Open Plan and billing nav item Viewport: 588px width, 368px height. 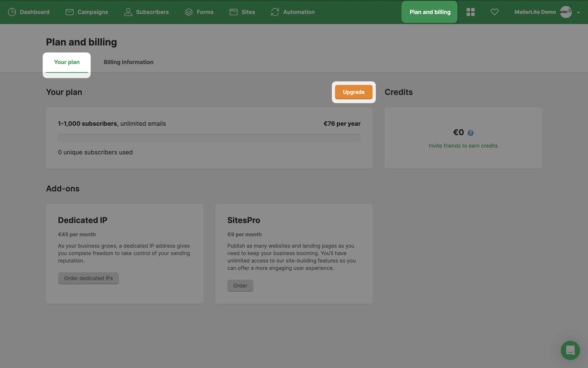[x=430, y=12]
